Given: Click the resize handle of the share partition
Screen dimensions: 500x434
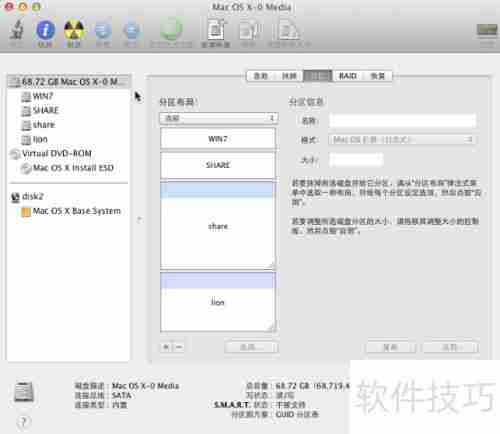Looking at the screenshot, I should point(272,265).
